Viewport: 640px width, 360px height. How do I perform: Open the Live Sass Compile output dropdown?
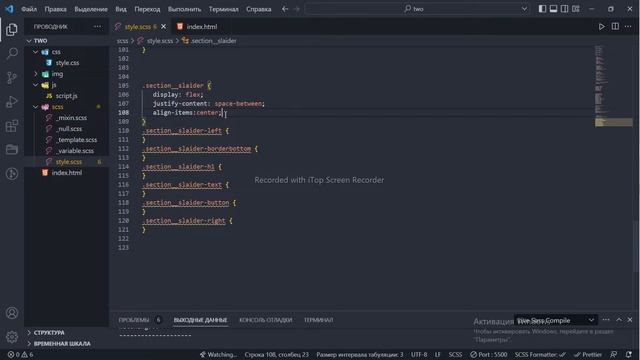(x=556, y=320)
